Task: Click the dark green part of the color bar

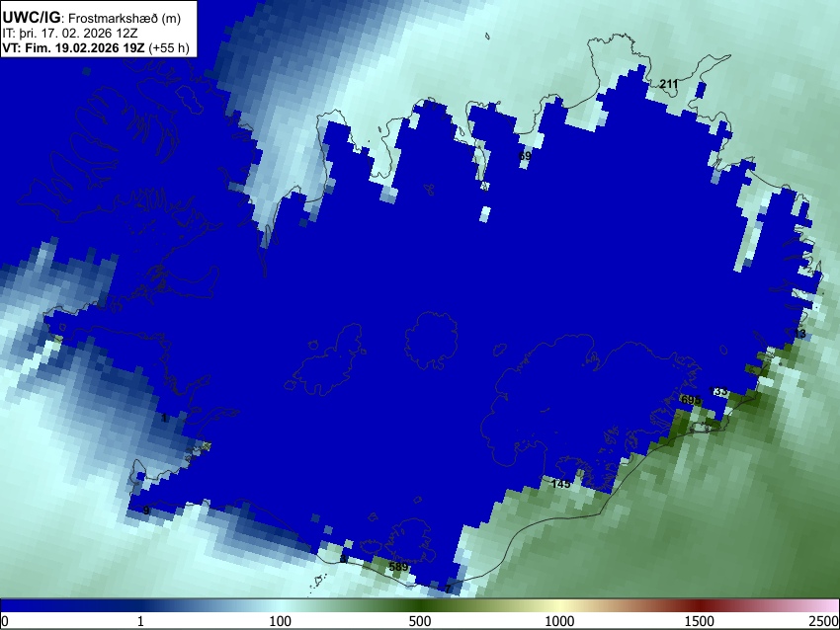Action: tap(420, 605)
